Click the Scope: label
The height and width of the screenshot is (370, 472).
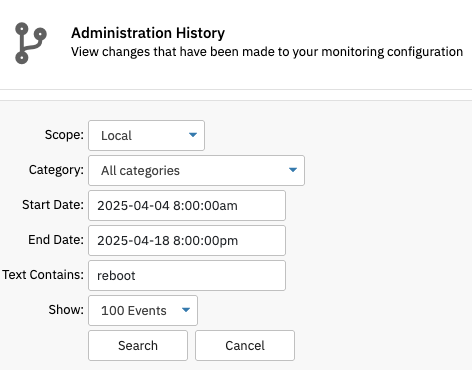tap(64, 135)
